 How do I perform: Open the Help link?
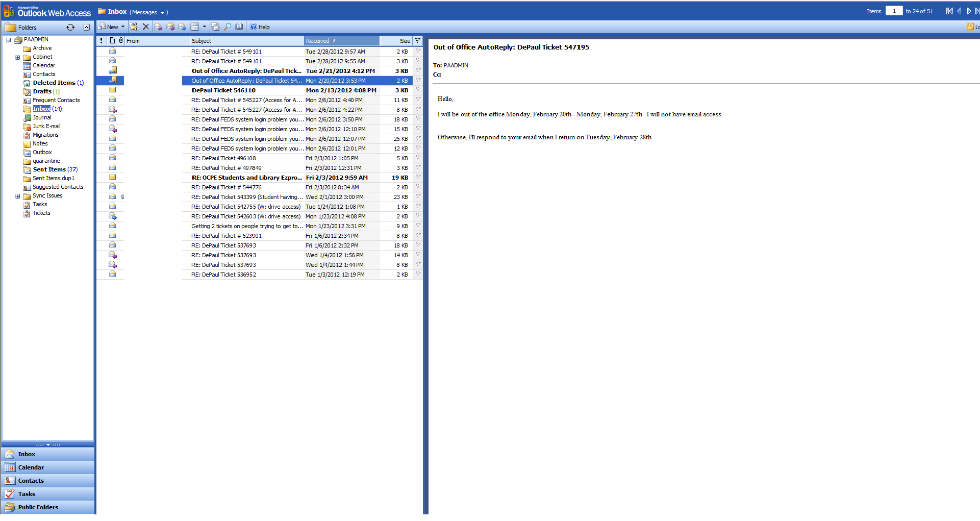click(260, 27)
